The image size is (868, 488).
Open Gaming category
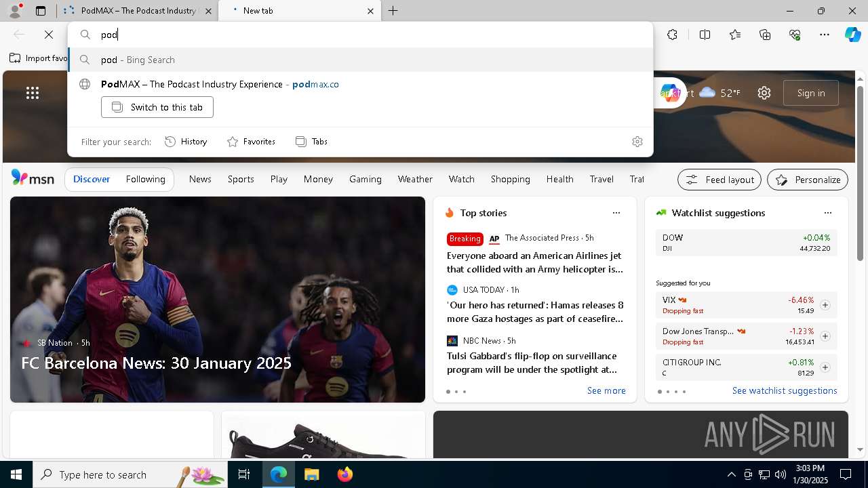pyautogui.click(x=366, y=179)
